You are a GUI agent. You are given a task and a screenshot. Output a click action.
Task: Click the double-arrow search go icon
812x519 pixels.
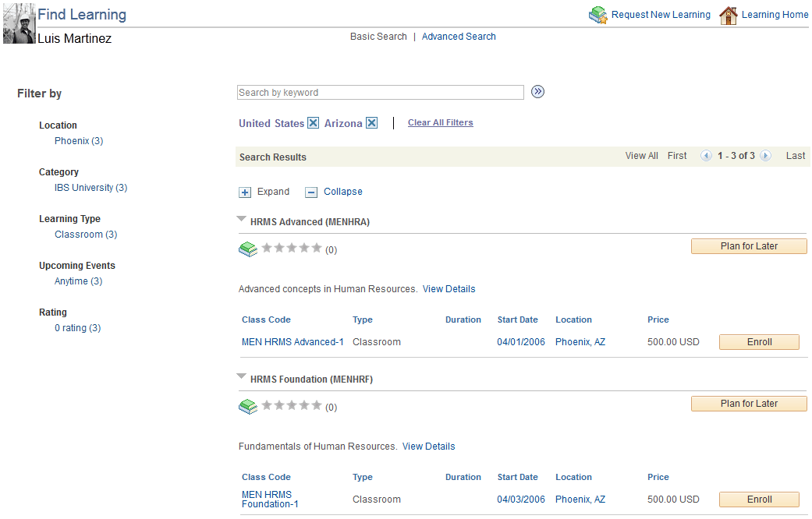coord(537,91)
